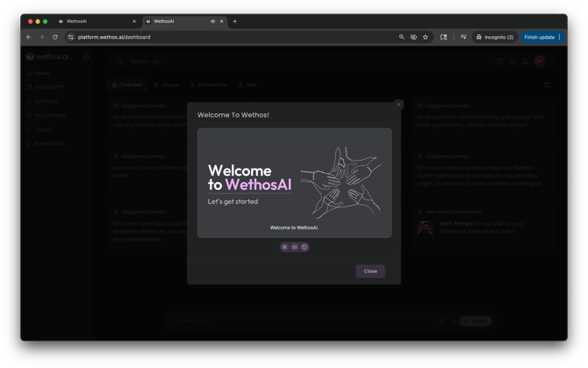Mute the welcome video audio icon
The height and width of the screenshot is (368, 588).
tap(295, 247)
